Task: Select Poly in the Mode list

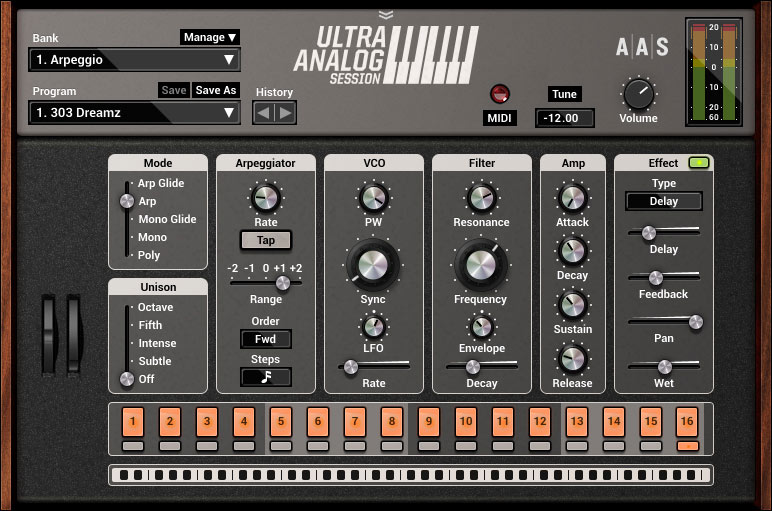Action: [149, 255]
